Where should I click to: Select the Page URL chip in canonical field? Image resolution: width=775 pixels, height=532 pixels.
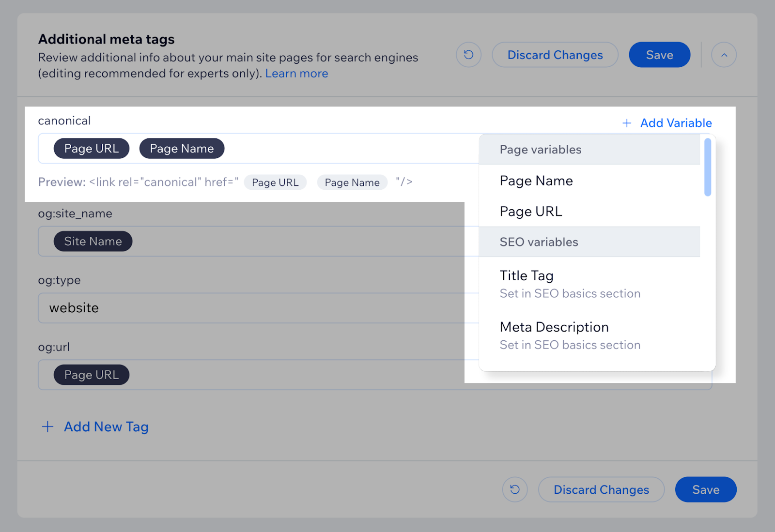tap(92, 149)
